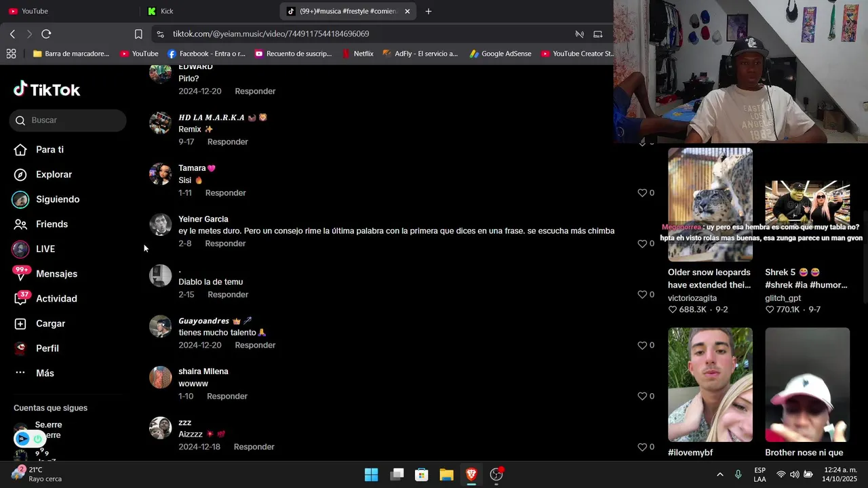This screenshot has width=868, height=488.
Task: Click the Cargar upload option
Action: tap(39, 324)
